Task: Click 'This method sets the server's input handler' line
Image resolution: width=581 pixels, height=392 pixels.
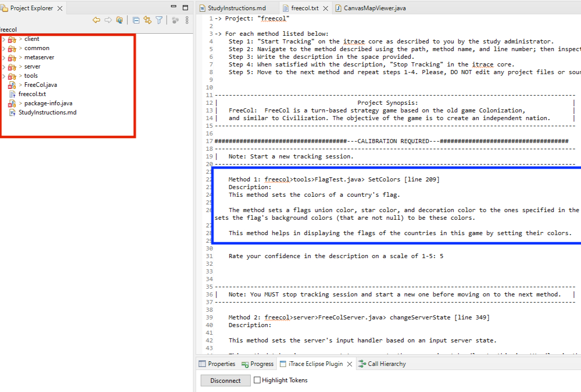Action: pyautogui.click(x=362, y=340)
